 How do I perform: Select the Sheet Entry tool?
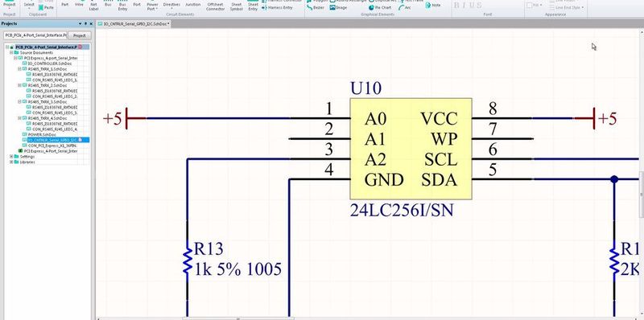point(253,6)
